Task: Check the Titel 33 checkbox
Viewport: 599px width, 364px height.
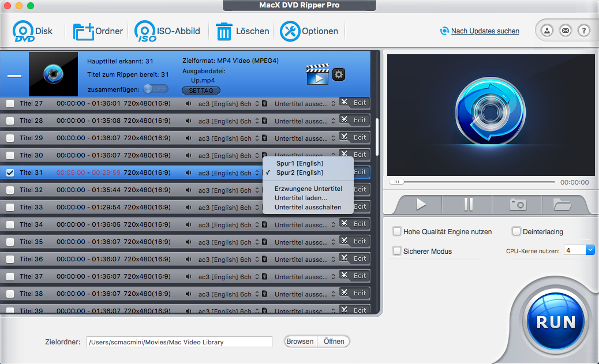Action: pyautogui.click(x=10, y=208)
